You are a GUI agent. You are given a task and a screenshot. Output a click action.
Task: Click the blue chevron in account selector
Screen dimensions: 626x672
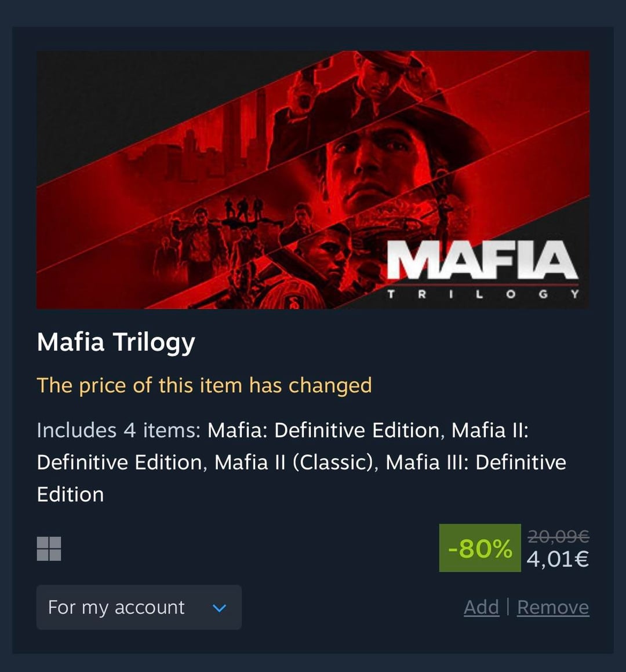pyautogui.click(x=219, y=608)
